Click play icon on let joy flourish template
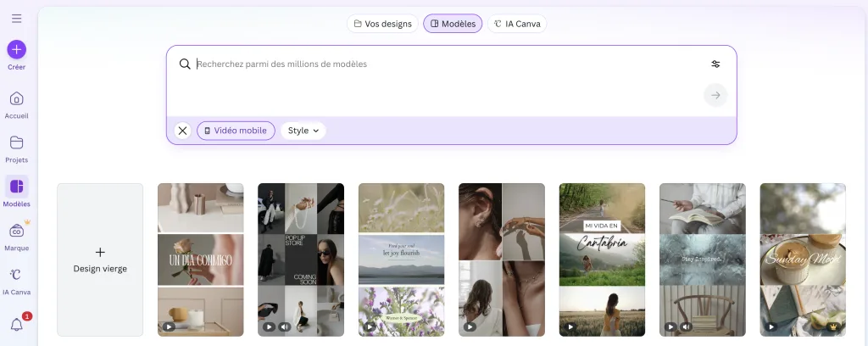The image size is (868, 346). 370,327
